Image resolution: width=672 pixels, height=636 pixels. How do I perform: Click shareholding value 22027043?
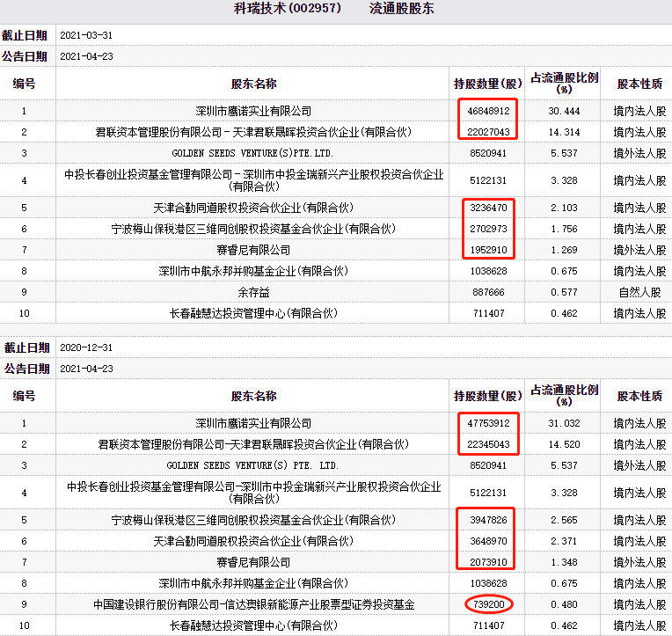click(488, 132)
